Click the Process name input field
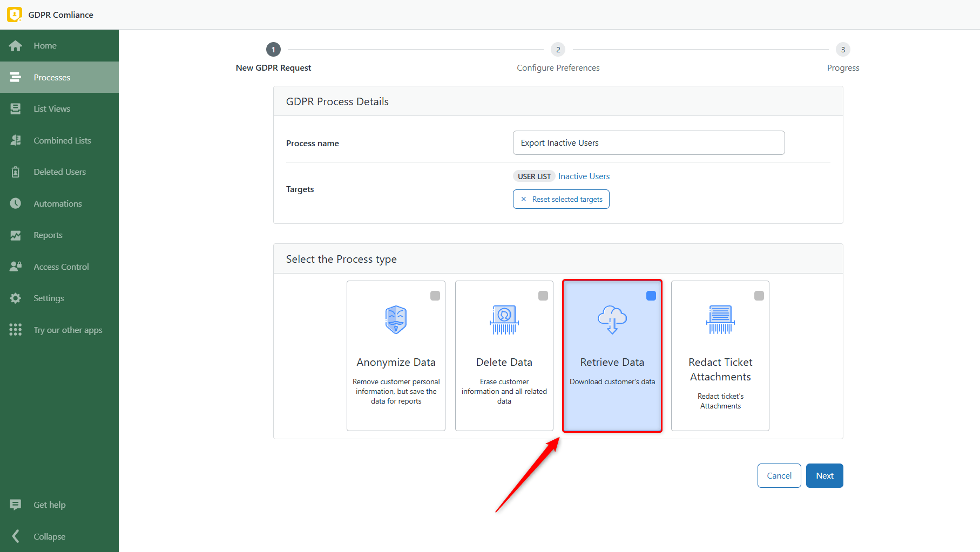980x552 pixels. tap(648, 142)
